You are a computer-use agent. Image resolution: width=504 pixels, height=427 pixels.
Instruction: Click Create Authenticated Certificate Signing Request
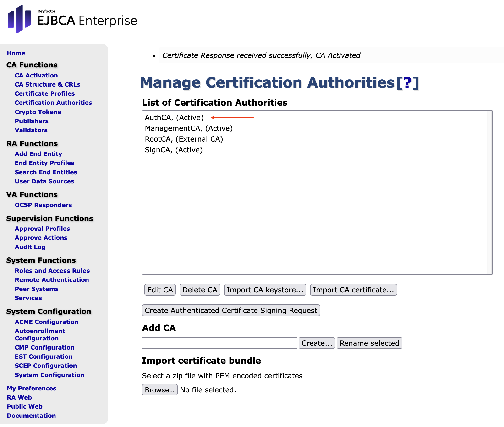pyautogui.click(x=231, y=311)
